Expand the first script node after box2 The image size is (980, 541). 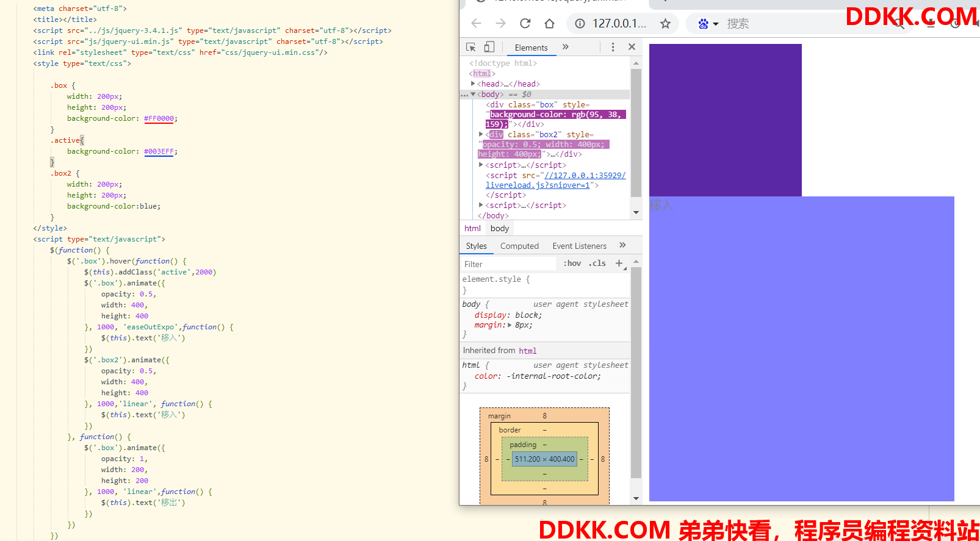coord(481,165)
